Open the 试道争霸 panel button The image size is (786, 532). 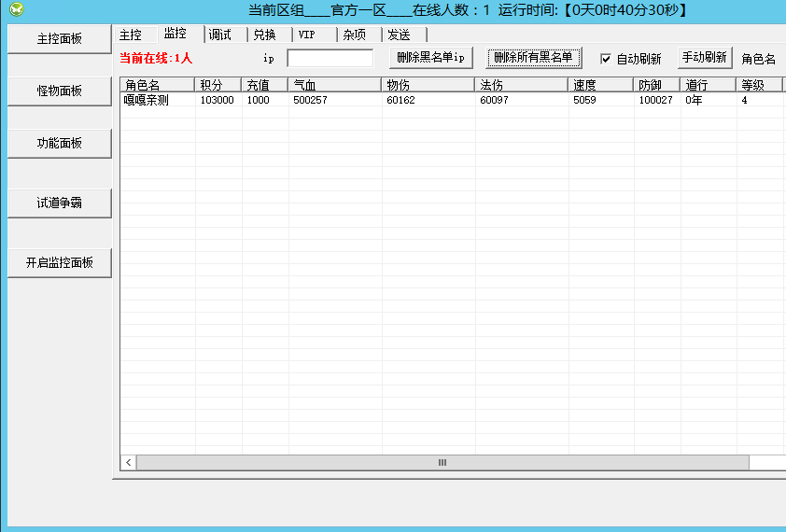[59, 203]
